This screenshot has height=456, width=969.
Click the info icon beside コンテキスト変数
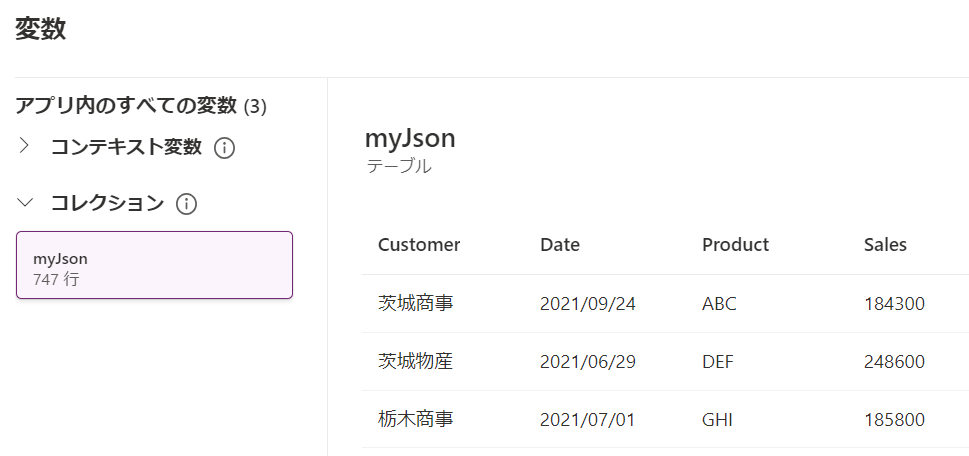(225, 148)
